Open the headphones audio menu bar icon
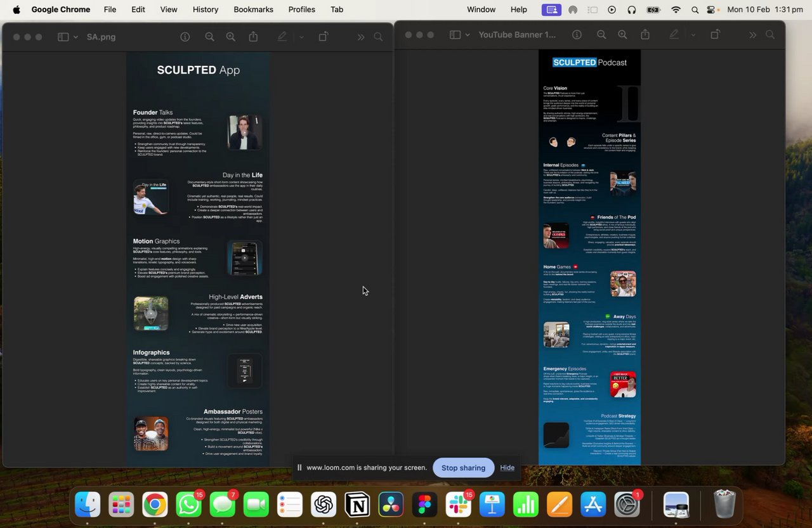Screen dimensions: 812x528 click(x=631, y=10)
